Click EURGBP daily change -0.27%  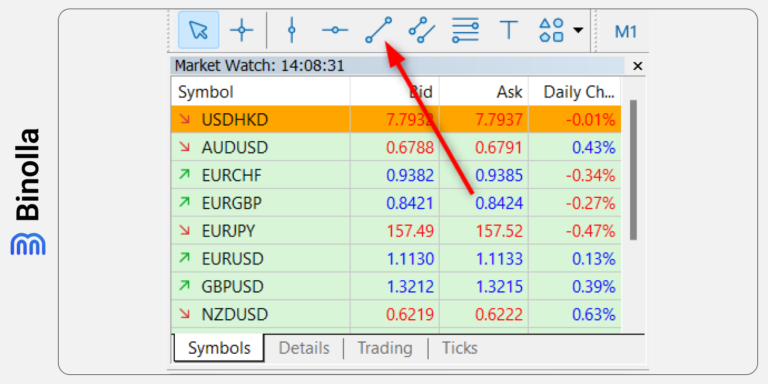(590, 203)
